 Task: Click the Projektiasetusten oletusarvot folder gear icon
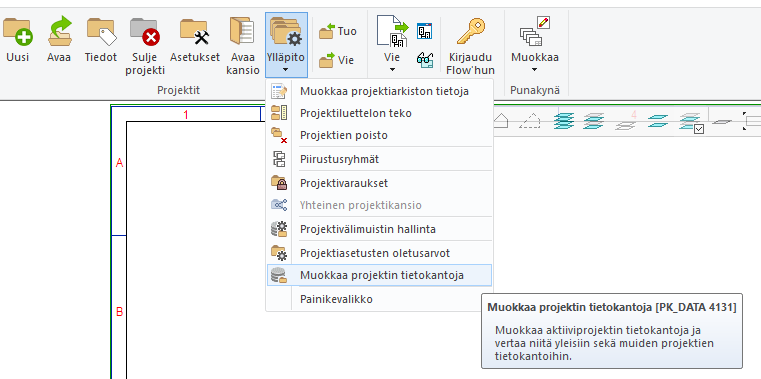[279, 253]
